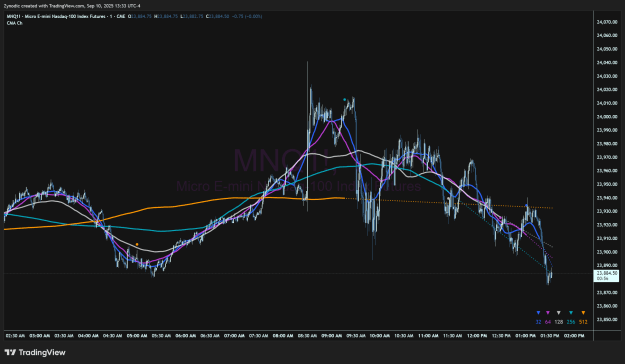Click the 02:30 AM time axis label
625x364 pixels.
point(15,336)
